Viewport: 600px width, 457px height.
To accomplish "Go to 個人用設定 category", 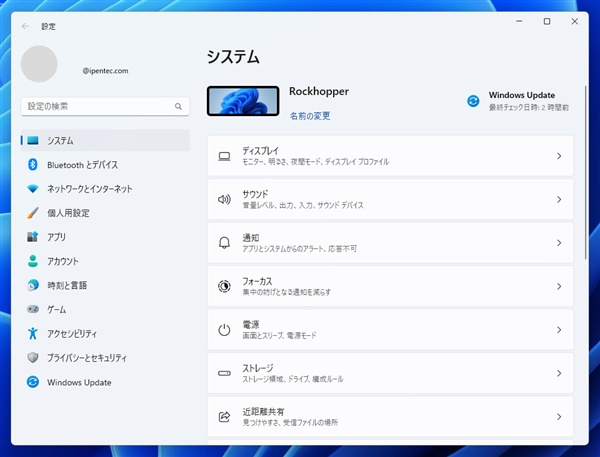I will pos(105,213).
